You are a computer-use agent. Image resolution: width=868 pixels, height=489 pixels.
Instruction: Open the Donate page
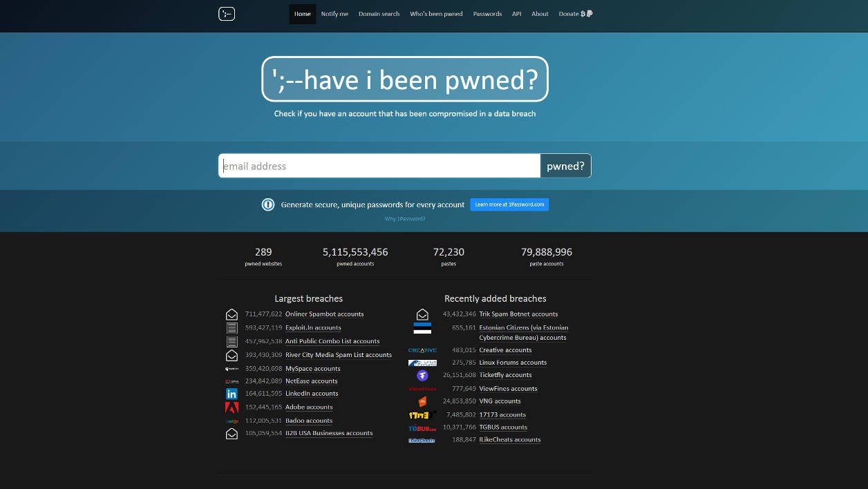(575, 14)
